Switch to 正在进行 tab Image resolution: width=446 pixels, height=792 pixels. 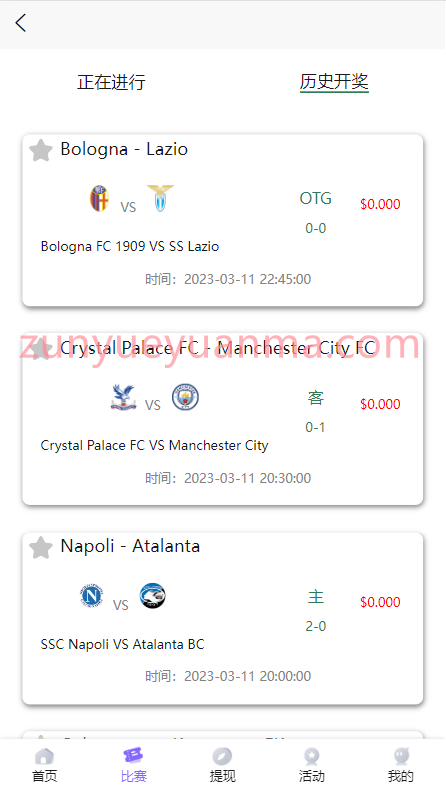[x=112, y=82]
